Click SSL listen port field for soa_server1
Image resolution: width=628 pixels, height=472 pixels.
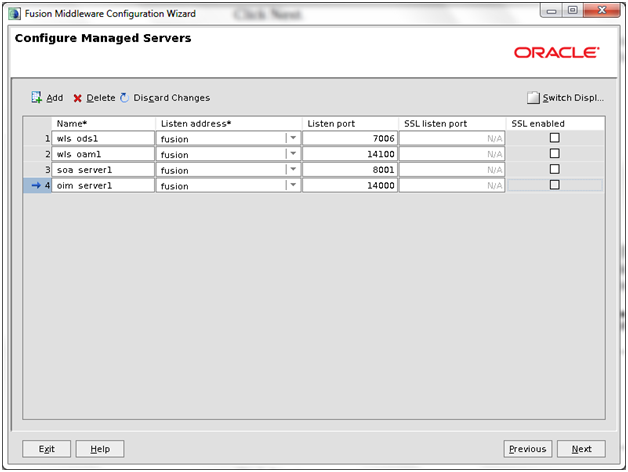click(452, 169)
